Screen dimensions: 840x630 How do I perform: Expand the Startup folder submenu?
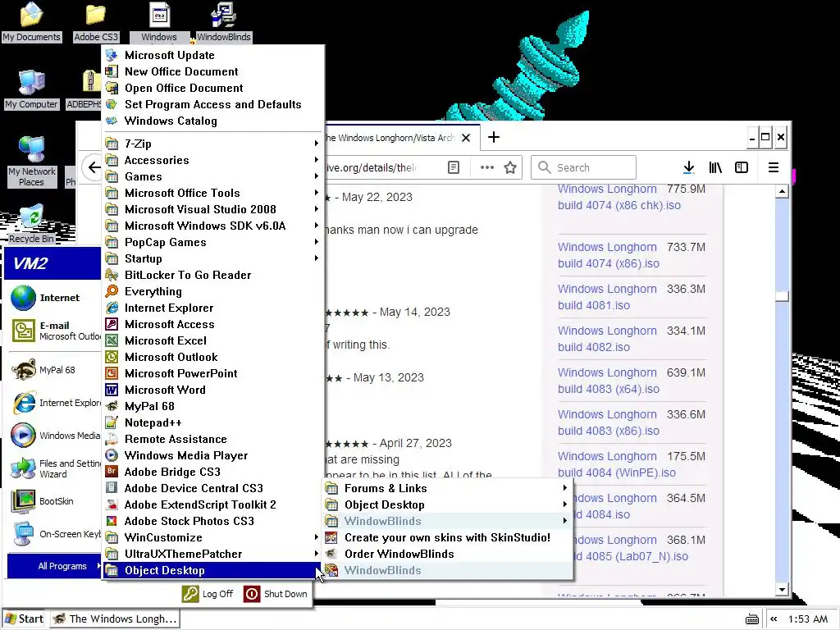point(212,258)
